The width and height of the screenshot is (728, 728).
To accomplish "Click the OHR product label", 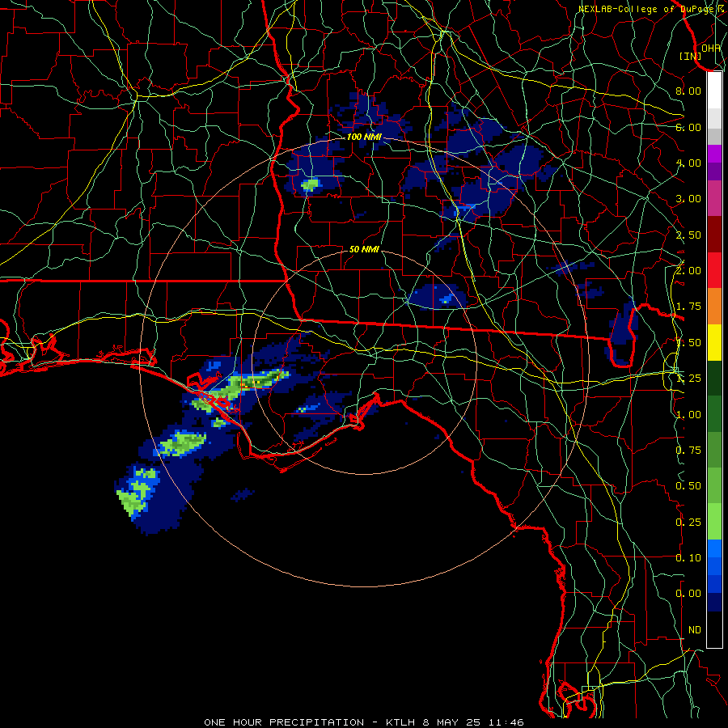I will click(711, 48).
